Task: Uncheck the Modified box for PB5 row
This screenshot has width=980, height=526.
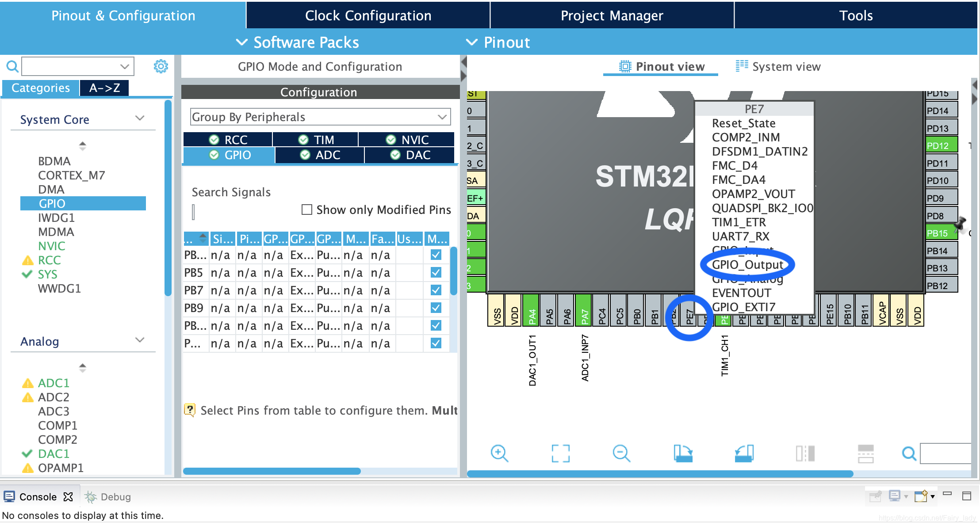Action: tap(436, 273)
